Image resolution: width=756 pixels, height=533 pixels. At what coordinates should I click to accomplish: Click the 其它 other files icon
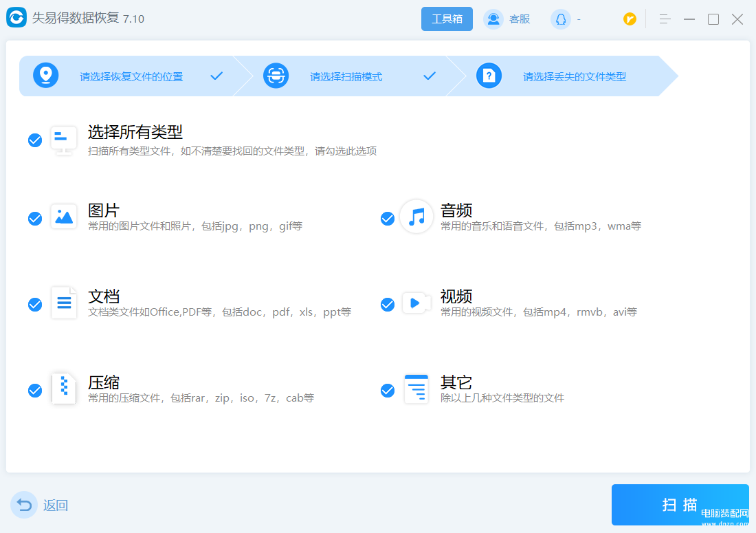pos(416,389)
